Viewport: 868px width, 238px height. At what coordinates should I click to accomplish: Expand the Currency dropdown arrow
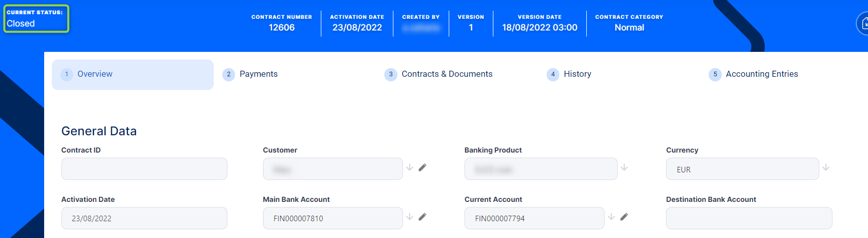pyautogui.click(x=826, y=167)
